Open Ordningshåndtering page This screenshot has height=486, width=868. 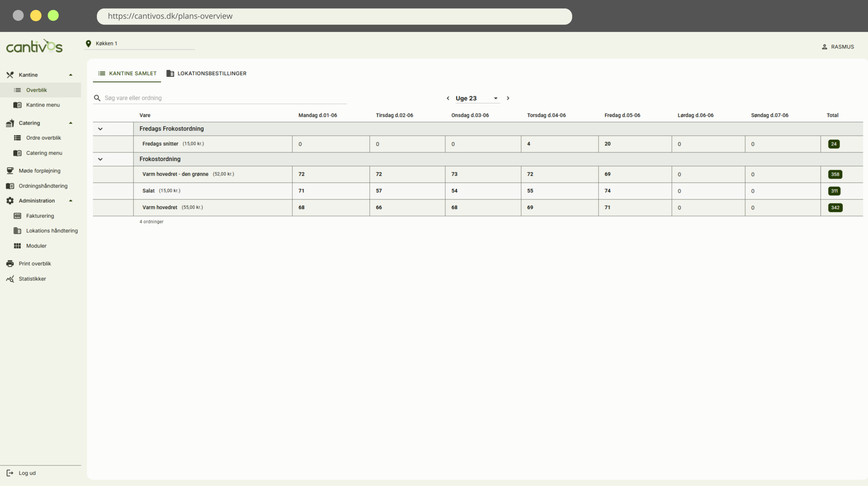coord(43,186)
